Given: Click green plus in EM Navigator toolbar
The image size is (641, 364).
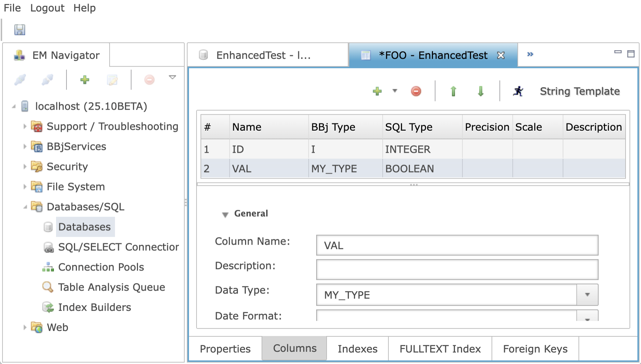Looking at the screenshot, I should click(x=84, y=79).
